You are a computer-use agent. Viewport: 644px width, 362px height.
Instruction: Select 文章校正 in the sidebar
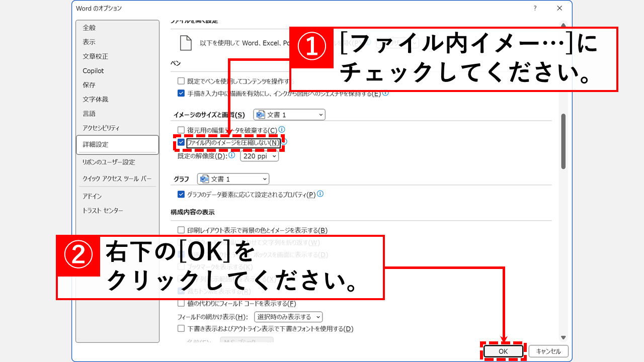coord(96,56)
